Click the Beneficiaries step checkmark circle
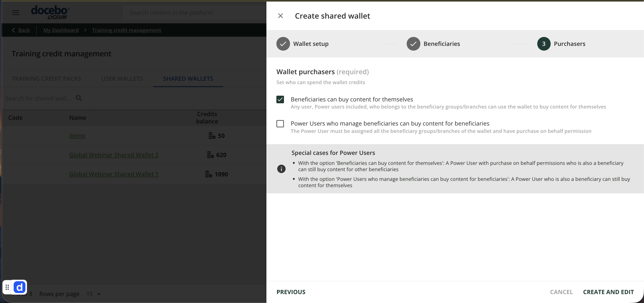This screenshot has height=303, width=644. click(413, 44)
